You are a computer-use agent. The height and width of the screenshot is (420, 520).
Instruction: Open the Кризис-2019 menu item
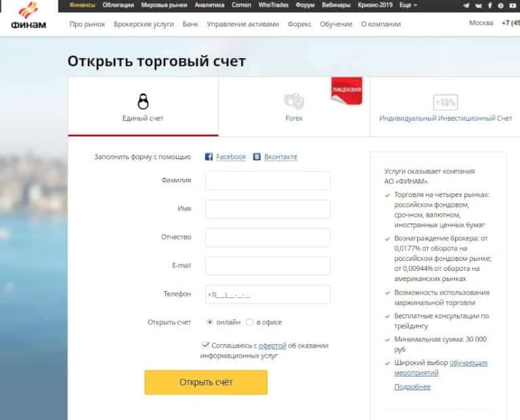(x=375, y=5)
